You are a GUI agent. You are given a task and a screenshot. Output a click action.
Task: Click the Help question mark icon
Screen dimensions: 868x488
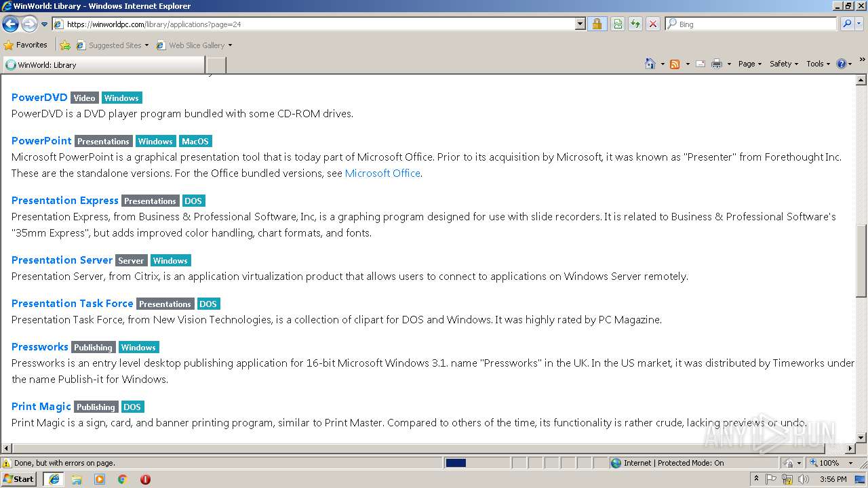(x=842, y=64)
